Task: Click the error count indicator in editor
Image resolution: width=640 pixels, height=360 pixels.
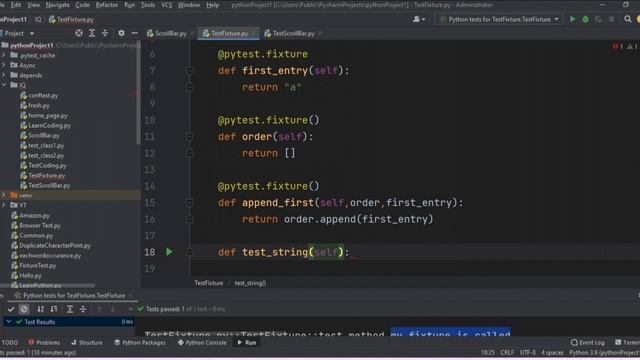Action: click(x=618, y=47)
